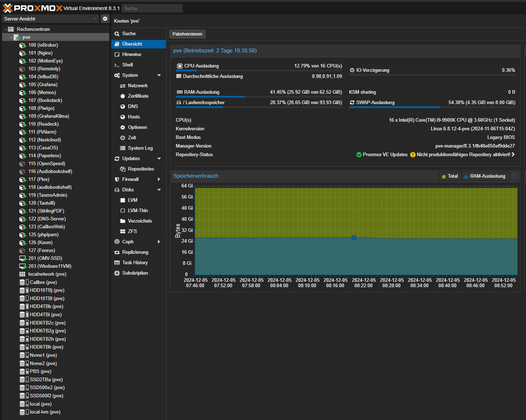The width and height of the screenshot is (526, 420).
Task: Open Verzeichnis directory page
Action: click(138, 221)
